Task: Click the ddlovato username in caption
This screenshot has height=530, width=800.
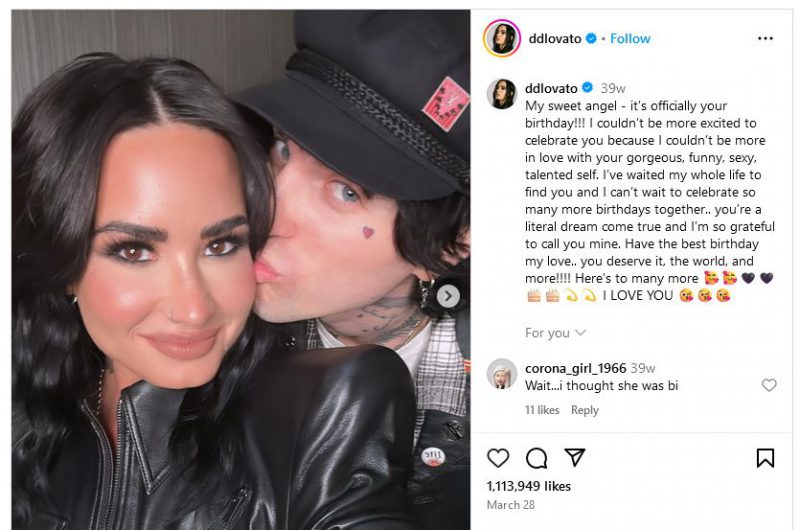Action: (551, 88)
